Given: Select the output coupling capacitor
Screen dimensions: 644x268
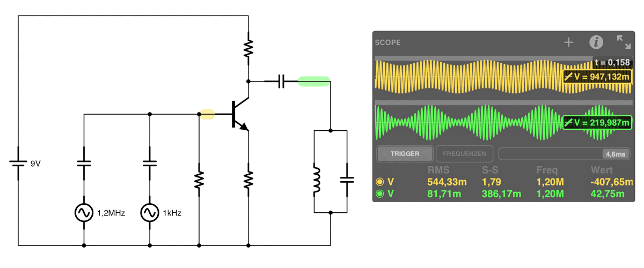Looking at the screenshot, I should 282,81.
